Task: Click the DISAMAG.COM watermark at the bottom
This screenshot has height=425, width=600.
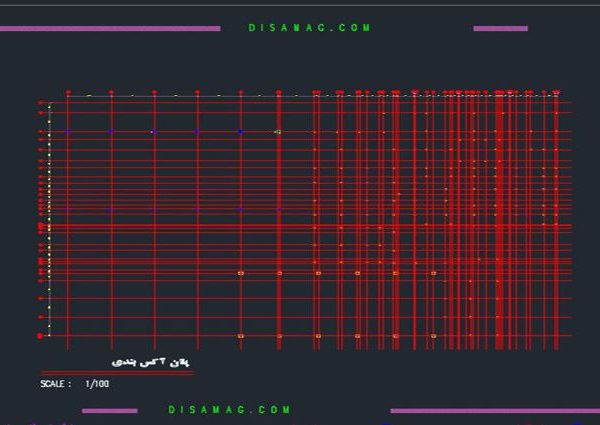Action: pyautogui.click(x=229, y=410)
